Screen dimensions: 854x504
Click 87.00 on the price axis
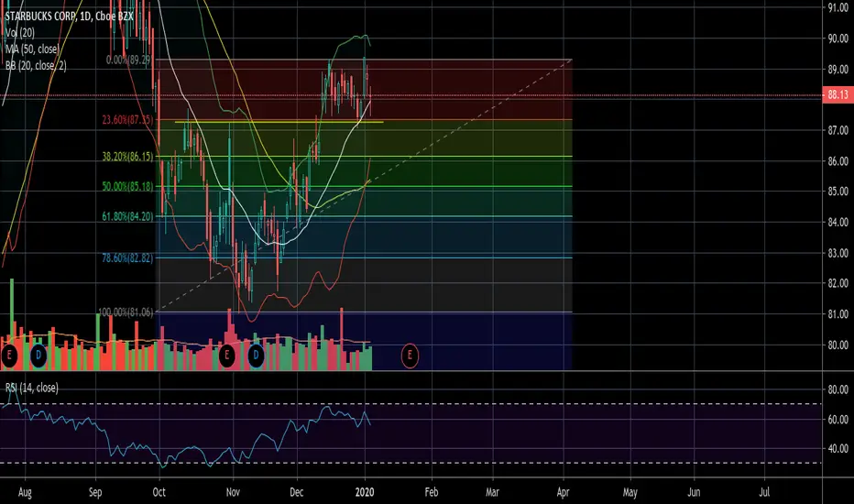(838, 130)
